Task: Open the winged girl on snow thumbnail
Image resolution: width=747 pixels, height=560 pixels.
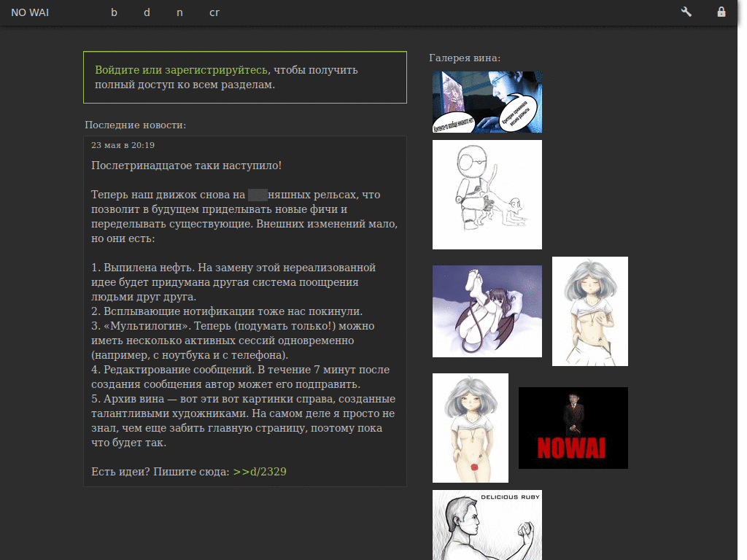Action: point(487,311)
